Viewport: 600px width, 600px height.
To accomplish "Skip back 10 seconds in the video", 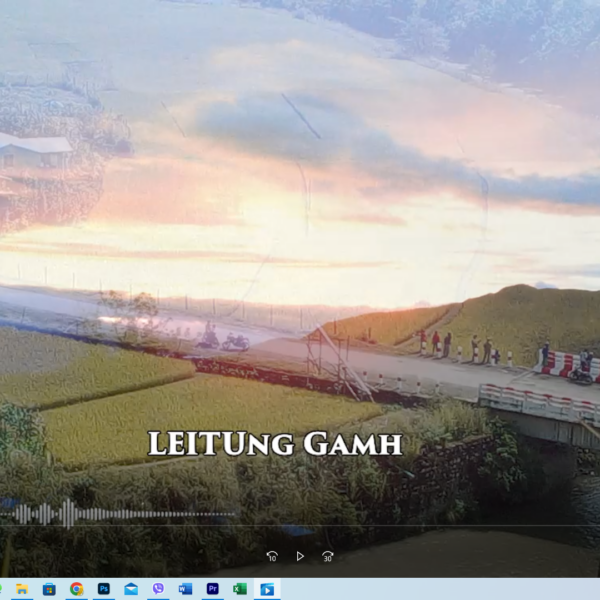I will [272, 556].
